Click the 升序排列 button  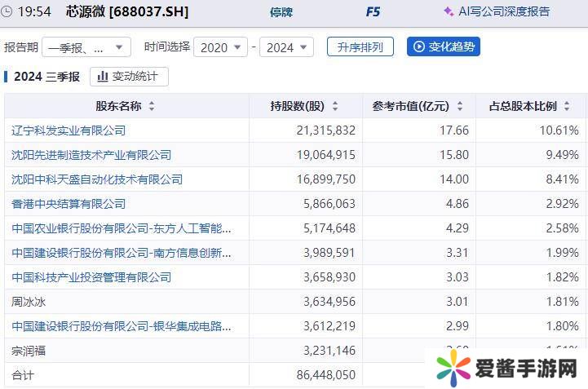click(360, 46)
